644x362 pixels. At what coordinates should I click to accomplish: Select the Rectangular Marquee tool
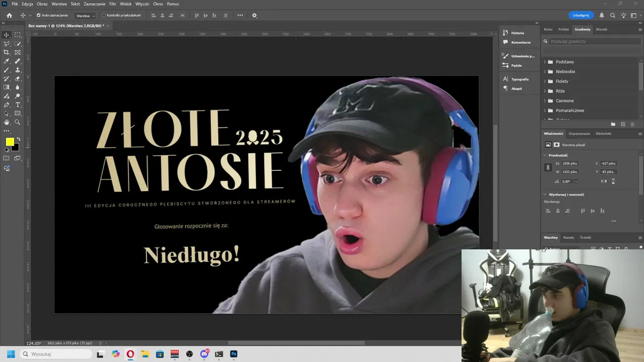[18, 35]
